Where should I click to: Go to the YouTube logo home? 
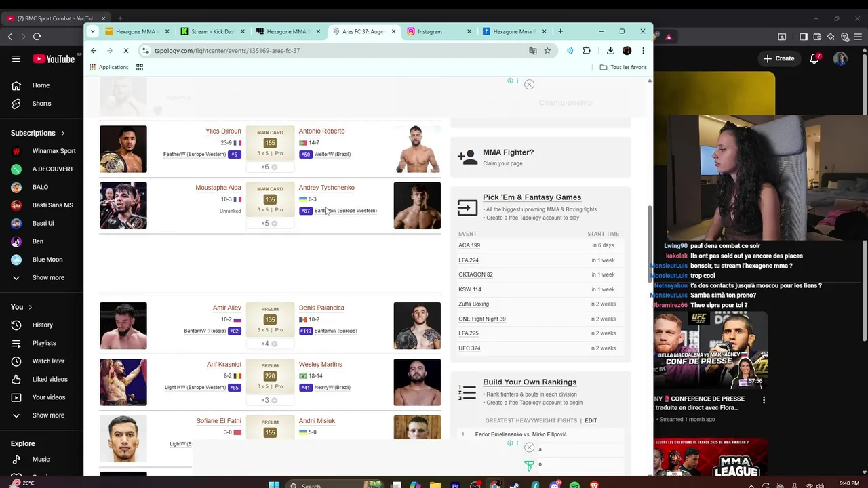pyautogui.click(x=54, y=59)
